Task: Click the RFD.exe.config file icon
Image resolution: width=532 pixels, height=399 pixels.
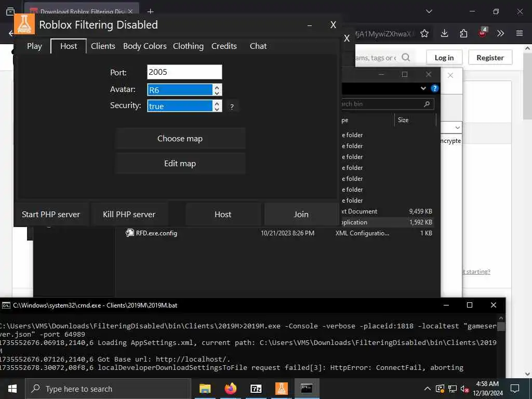Action: tap(129, 233)
